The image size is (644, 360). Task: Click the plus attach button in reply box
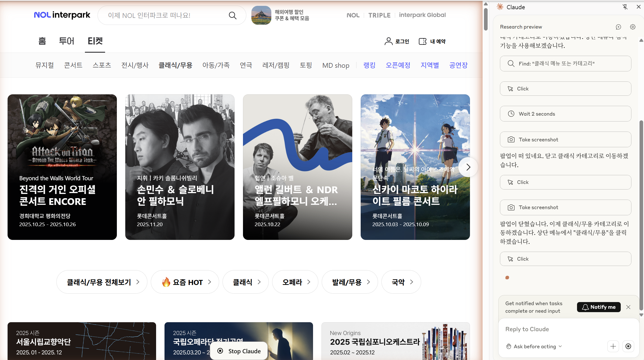pos(613,346)
